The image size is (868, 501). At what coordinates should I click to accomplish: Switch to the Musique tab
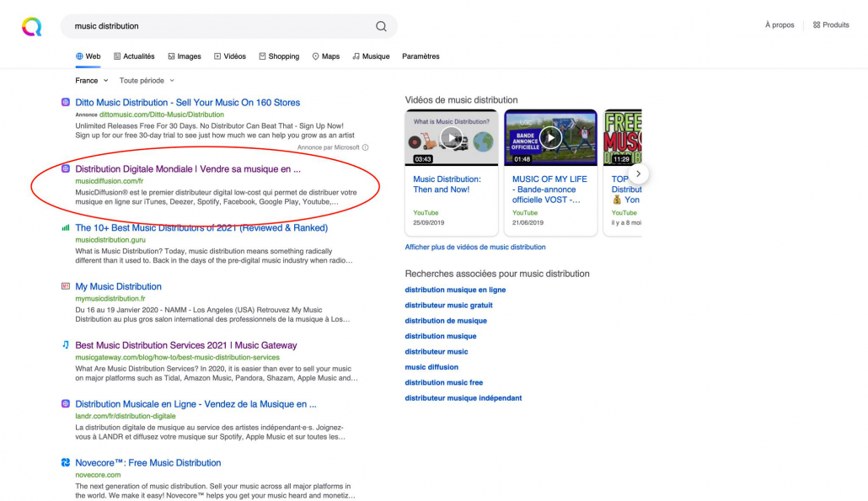[x=371, y=56]
